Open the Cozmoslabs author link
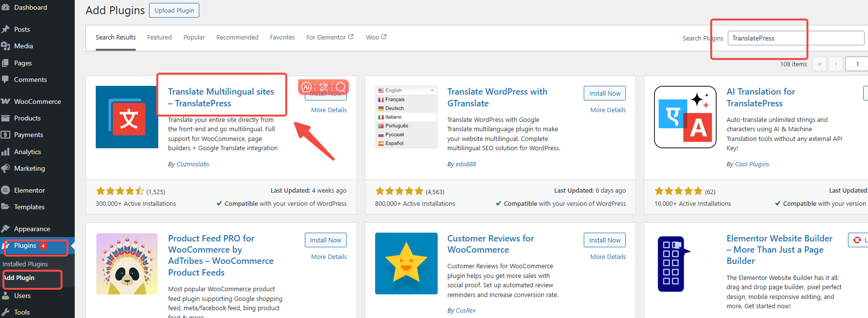The height and width of the screenshot is (318, 868). pos(192,164)
